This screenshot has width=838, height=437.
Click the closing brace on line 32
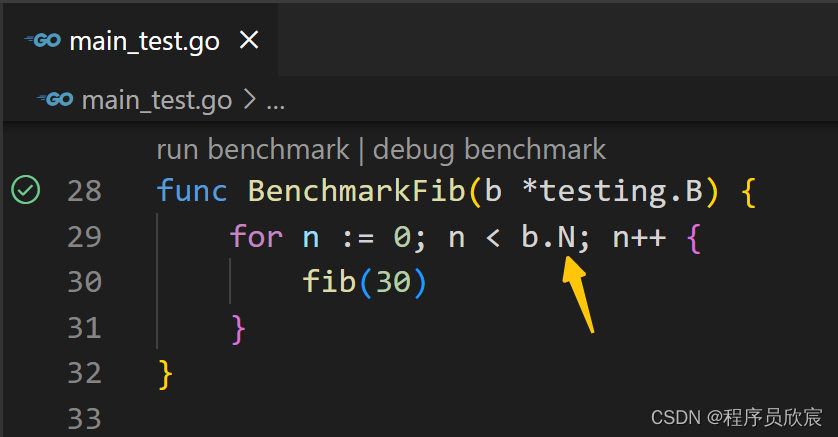(166, 374)
